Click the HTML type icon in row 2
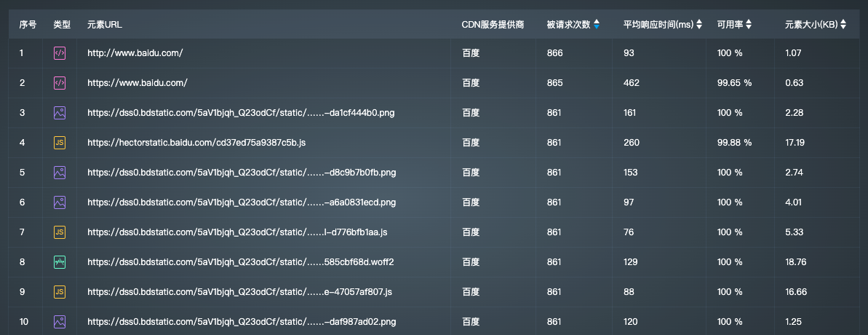868x335 pixels. (x=59, y=83)
